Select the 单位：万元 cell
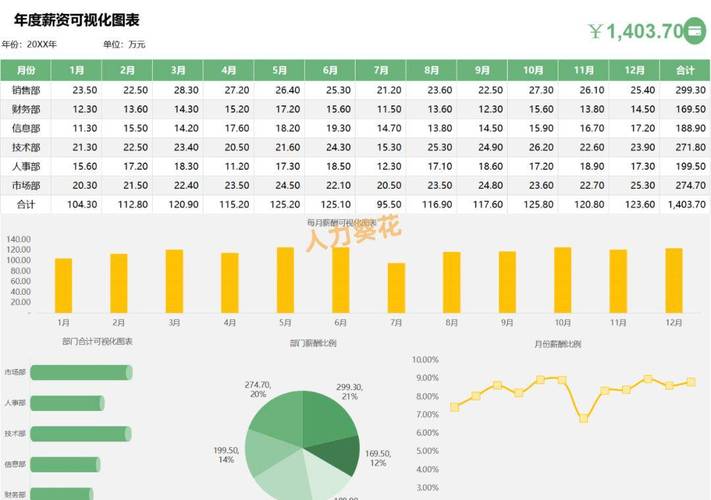Screen dimensions: 711x500 point(124,45)
